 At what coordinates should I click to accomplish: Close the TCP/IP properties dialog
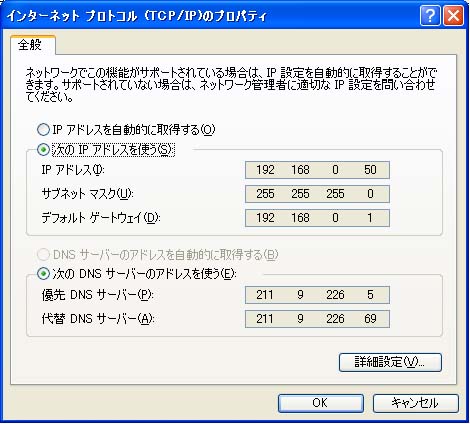pos(453,16)
